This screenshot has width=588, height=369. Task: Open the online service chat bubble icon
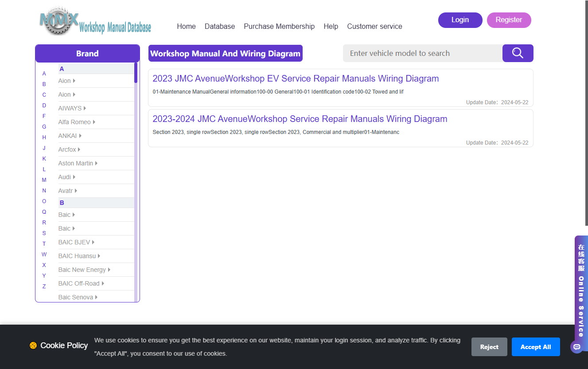[x=576, y=347]
